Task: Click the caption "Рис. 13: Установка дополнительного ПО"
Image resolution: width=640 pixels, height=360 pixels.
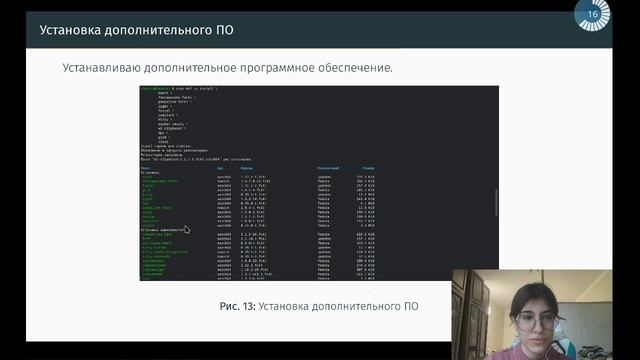Action: [319, 306]
